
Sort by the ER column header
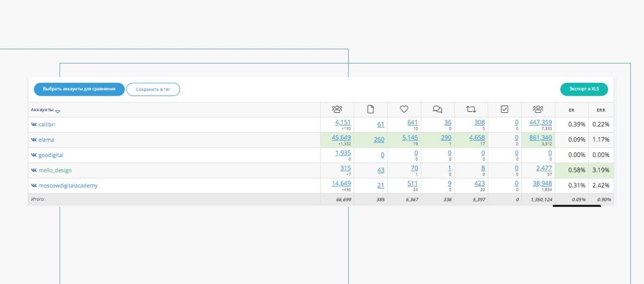coord(571,110)
